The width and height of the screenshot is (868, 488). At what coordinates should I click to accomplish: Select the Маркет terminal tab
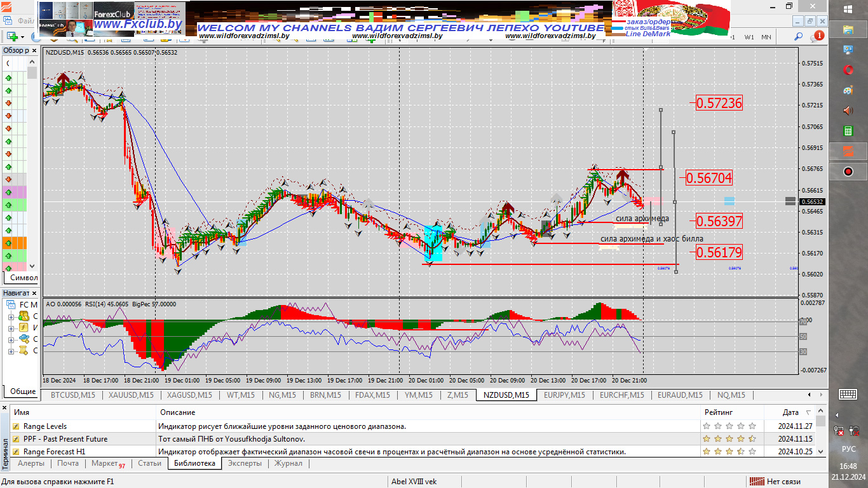(x=107, y=463)
